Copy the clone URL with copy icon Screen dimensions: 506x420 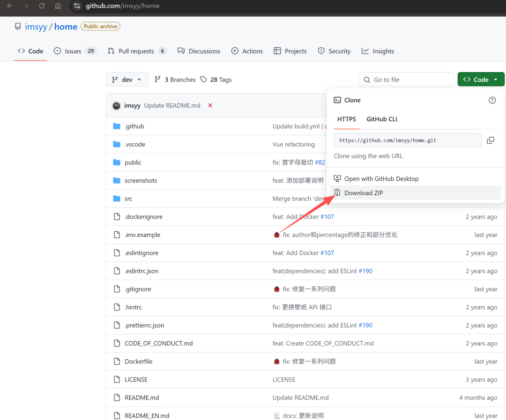point(491,140)
